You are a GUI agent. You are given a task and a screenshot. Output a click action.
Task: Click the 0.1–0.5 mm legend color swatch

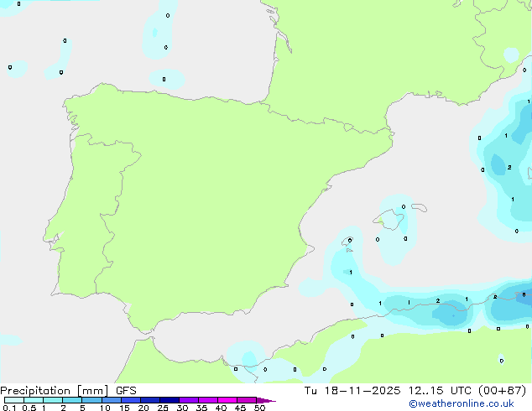click(14, 400)
